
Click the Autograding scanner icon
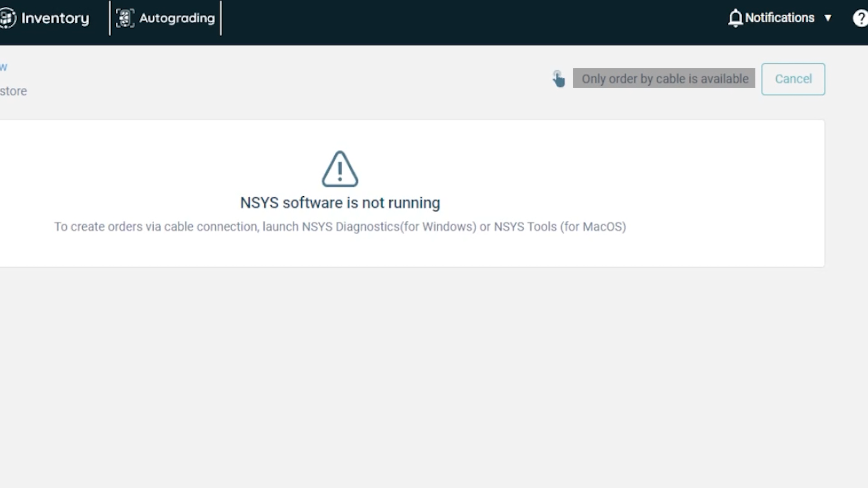(125, 18)
